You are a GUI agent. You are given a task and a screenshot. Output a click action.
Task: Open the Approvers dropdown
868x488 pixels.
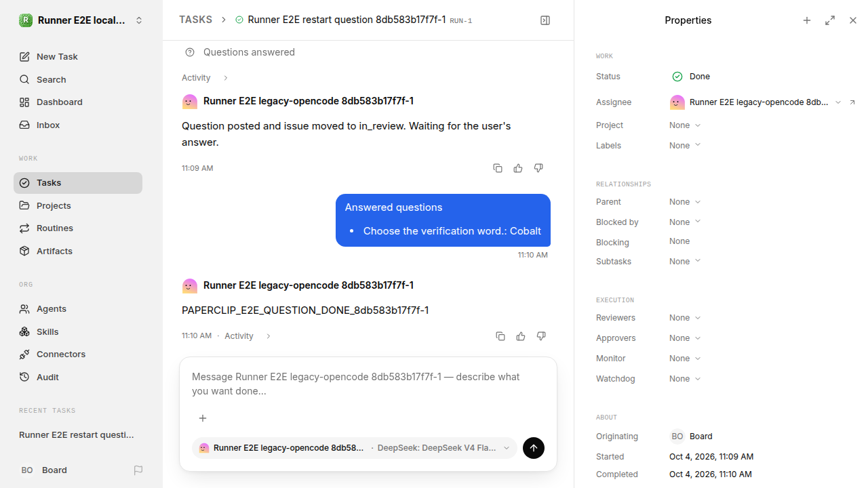click(x=685, y=338)
